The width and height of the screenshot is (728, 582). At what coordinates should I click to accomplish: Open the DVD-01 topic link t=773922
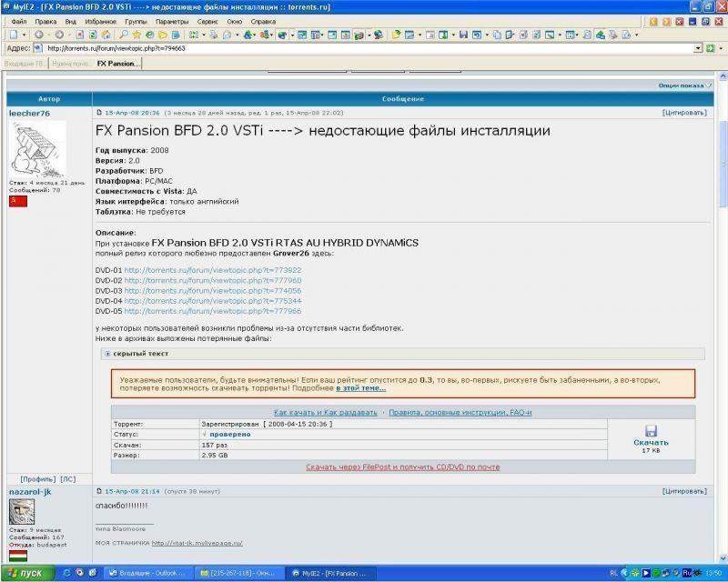coord(213,270)
